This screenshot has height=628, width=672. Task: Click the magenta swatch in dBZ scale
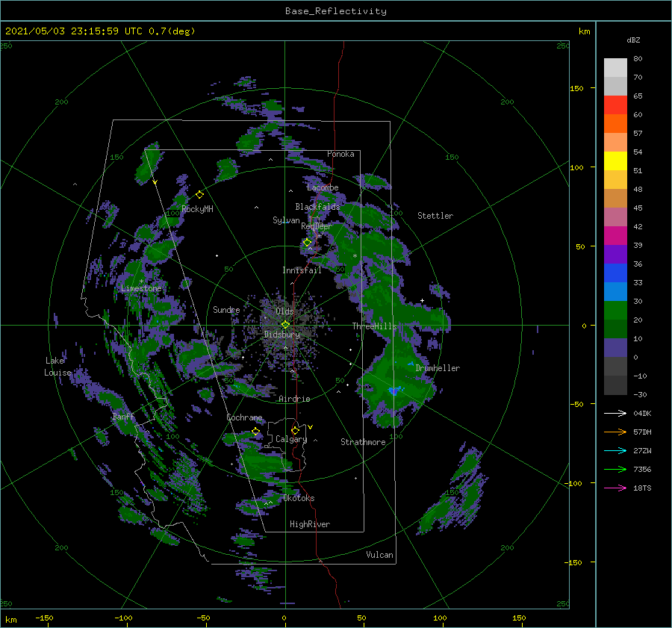(x=615, y=236)
